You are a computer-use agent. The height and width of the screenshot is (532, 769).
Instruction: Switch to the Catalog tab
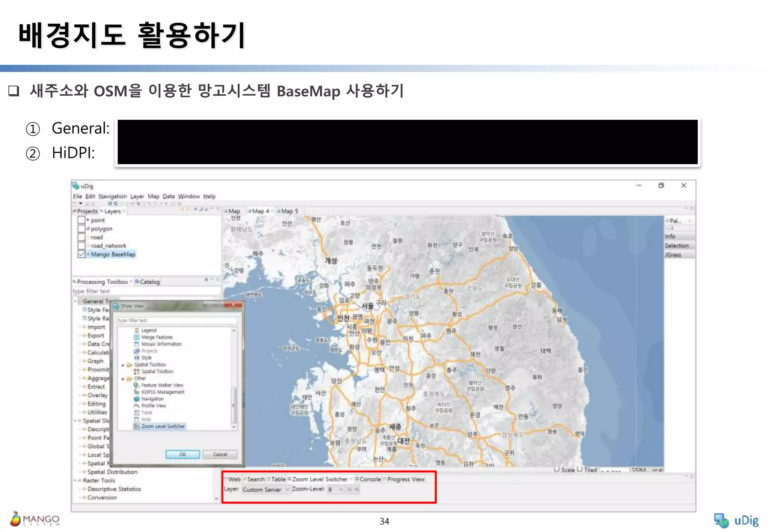(147, 282)
